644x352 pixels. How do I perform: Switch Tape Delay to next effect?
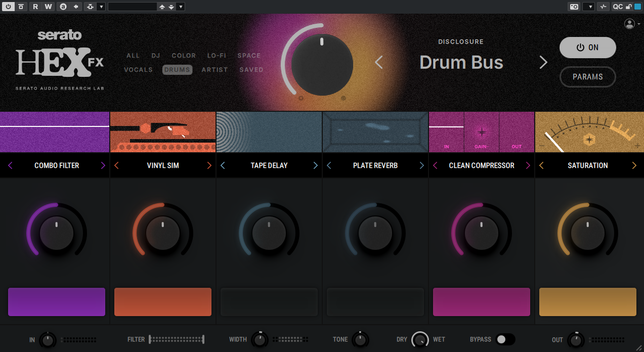pos(316,165)
